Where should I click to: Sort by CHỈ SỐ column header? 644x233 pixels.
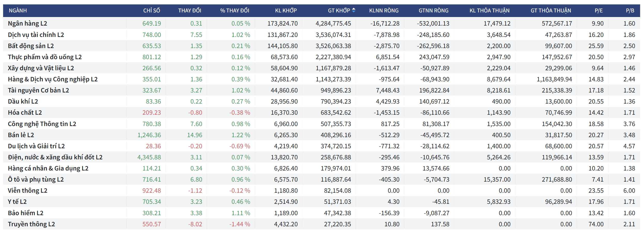pos(151,11)
